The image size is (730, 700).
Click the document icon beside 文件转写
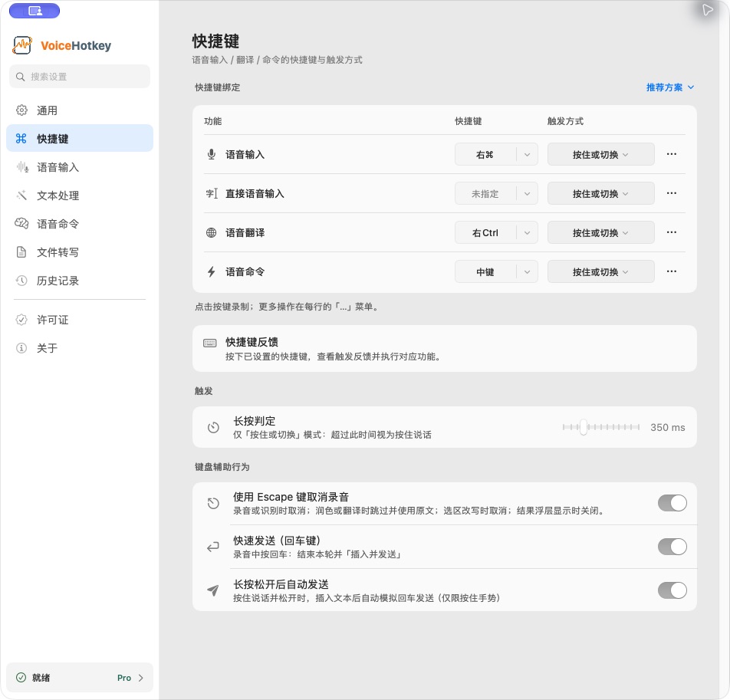click(21, 251)
